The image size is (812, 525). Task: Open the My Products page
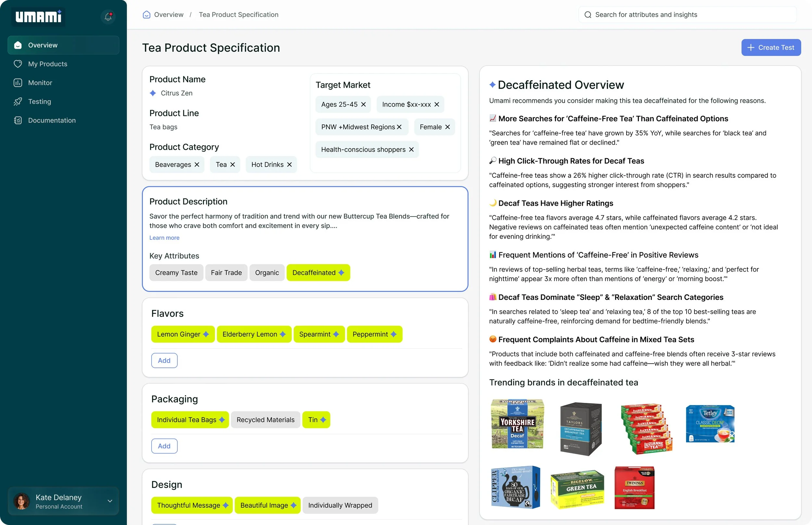point(48,64)
